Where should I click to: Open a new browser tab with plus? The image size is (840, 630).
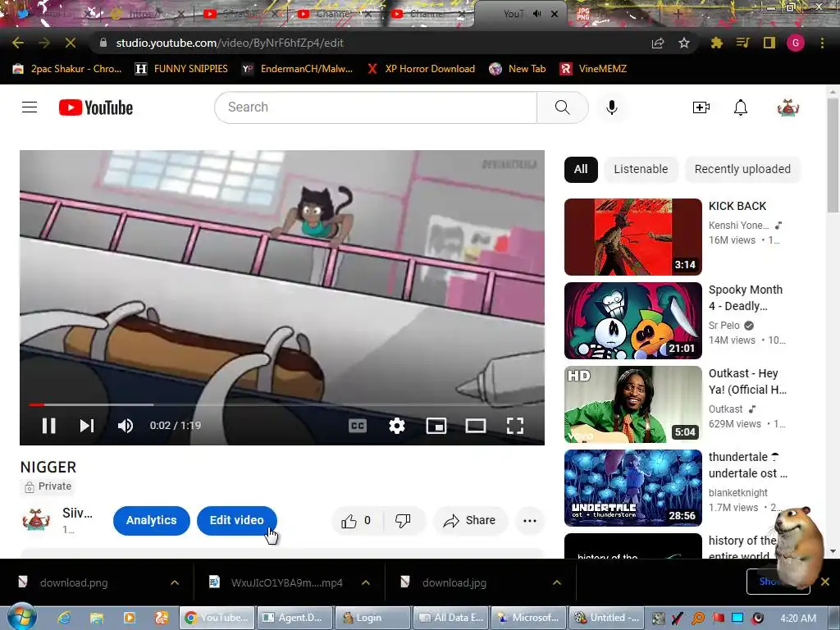pos(678,15)
